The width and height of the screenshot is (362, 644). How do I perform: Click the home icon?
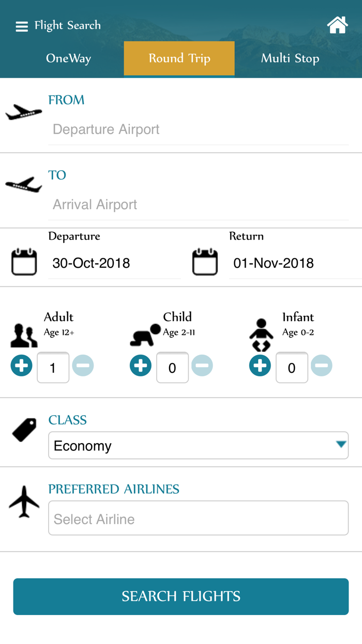coord(337,25)
